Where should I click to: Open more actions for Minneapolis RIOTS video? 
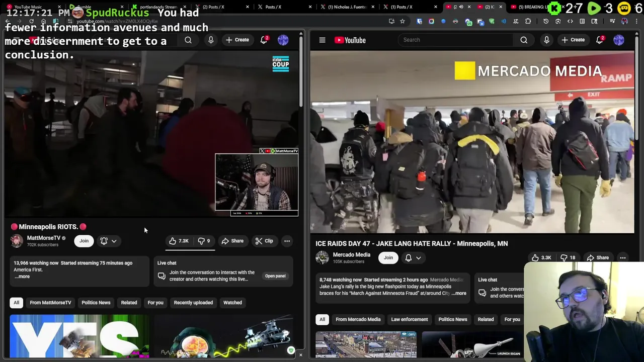287,241
